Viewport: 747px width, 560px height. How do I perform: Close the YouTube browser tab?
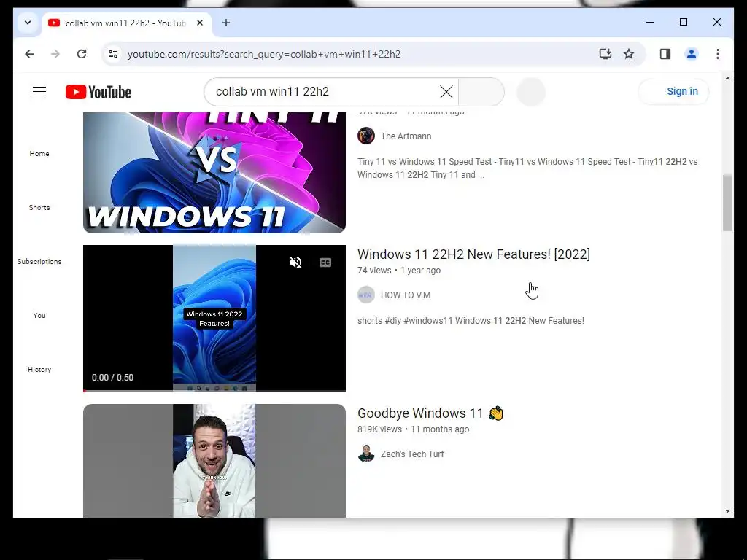point(200,23)
